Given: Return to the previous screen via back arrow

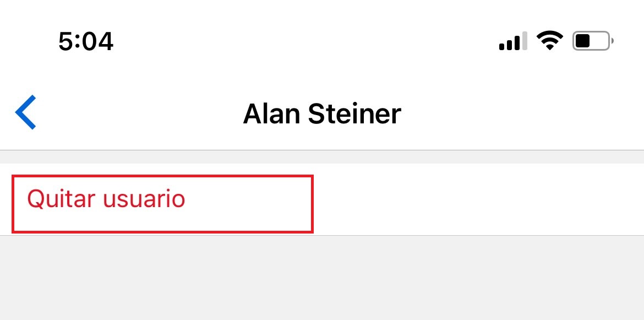Looking at the screenshot, I should (x=25, y=112).
